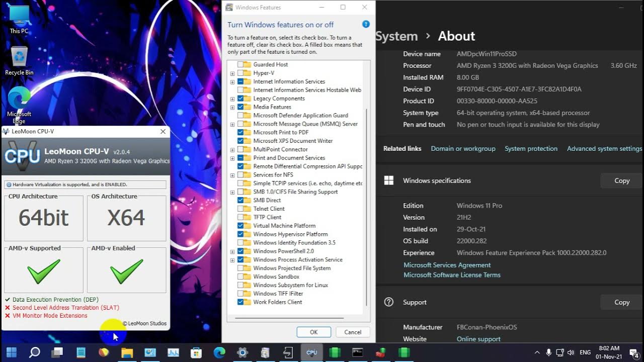Expand the Services for NFS node
Screen dimensions: 644x362
pyautogui.click(x=232, y=175)
